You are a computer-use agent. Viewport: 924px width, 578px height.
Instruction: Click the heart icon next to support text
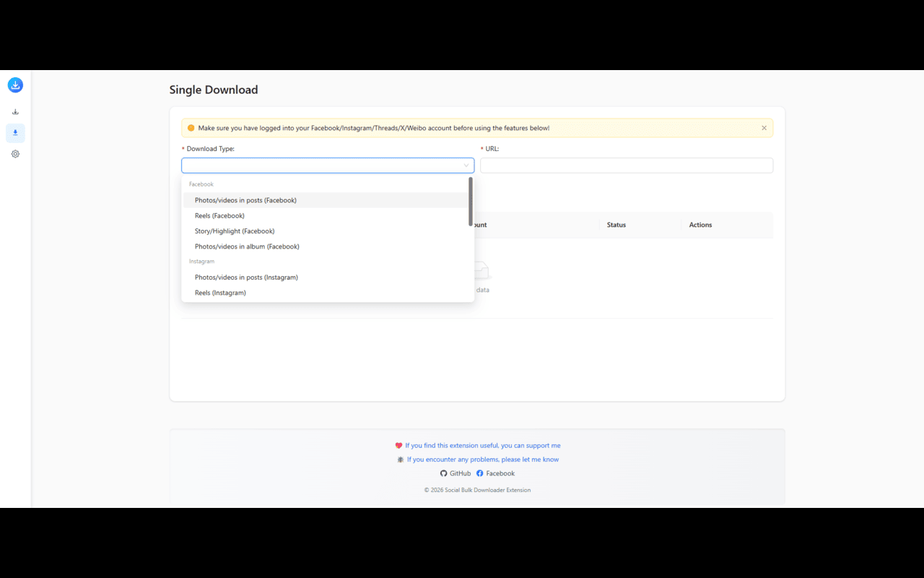pos(398,445)
